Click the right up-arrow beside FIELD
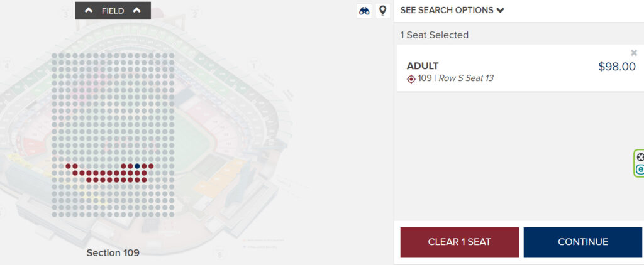This screenshot has height=265, width=644. click(x=137, y=10)
